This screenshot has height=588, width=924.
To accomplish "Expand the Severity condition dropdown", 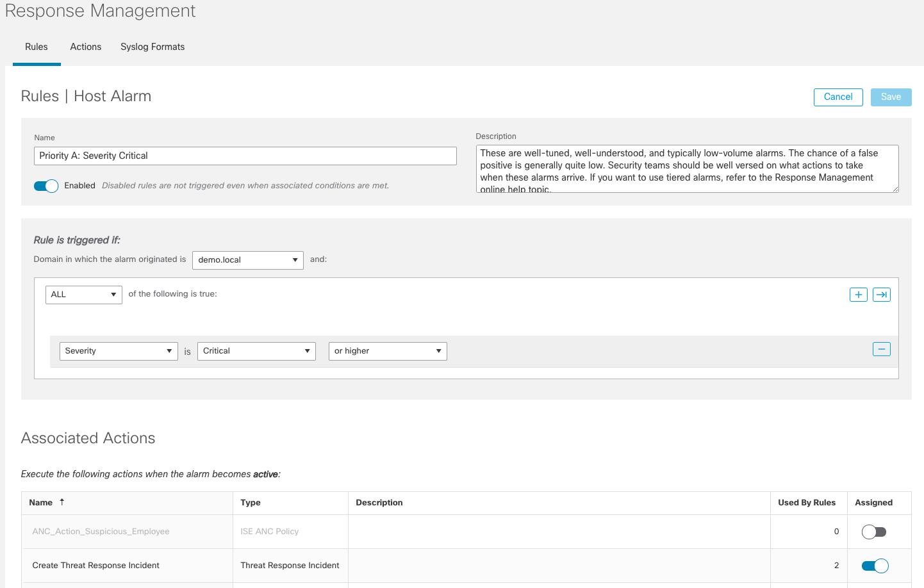I will coord(119,351).
